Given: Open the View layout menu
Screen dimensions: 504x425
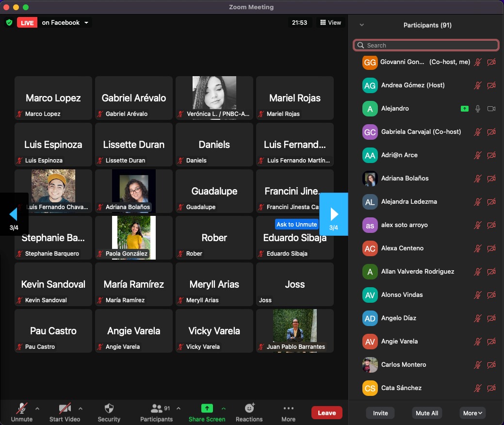Looking at the screenshot, I should 330,22.
